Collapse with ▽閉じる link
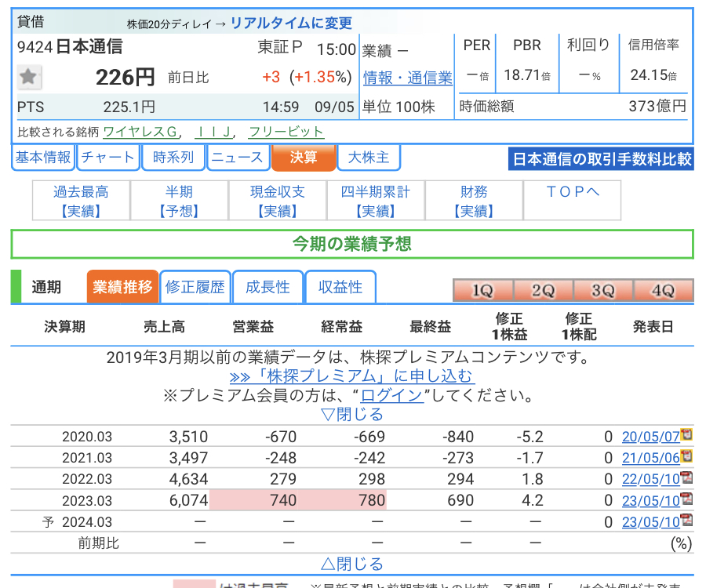Image resolution: width=706 pixels, height=588 pixels. coord(351,415)
